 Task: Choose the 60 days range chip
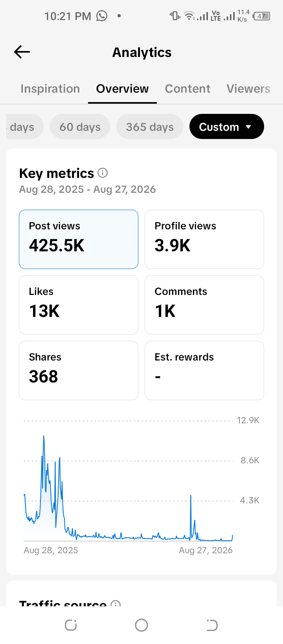click(80, 126)
